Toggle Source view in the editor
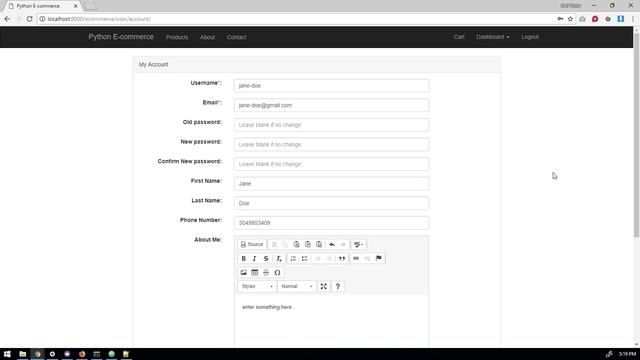The width and height of the screenshot is (640, 360). [252, 244]
